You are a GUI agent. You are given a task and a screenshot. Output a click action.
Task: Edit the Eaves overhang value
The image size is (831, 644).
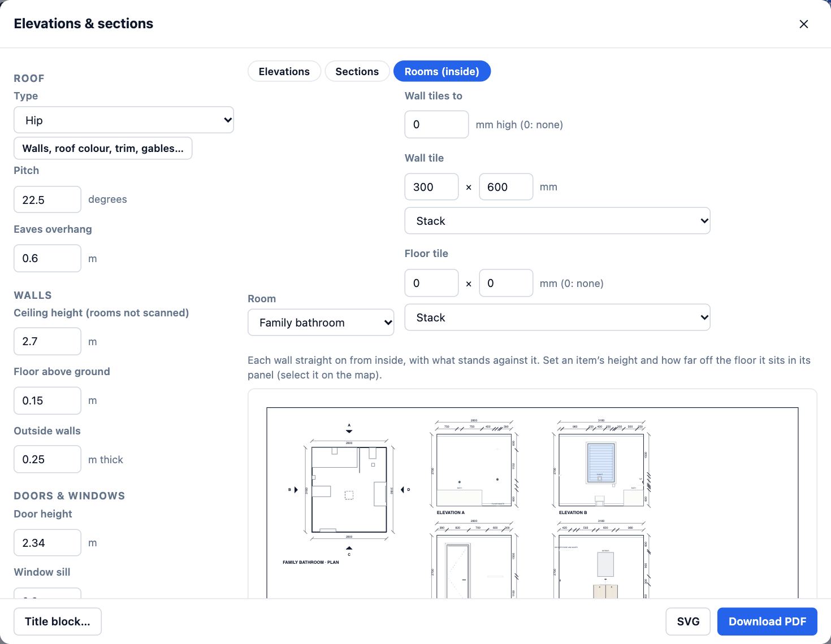(47, 258)
